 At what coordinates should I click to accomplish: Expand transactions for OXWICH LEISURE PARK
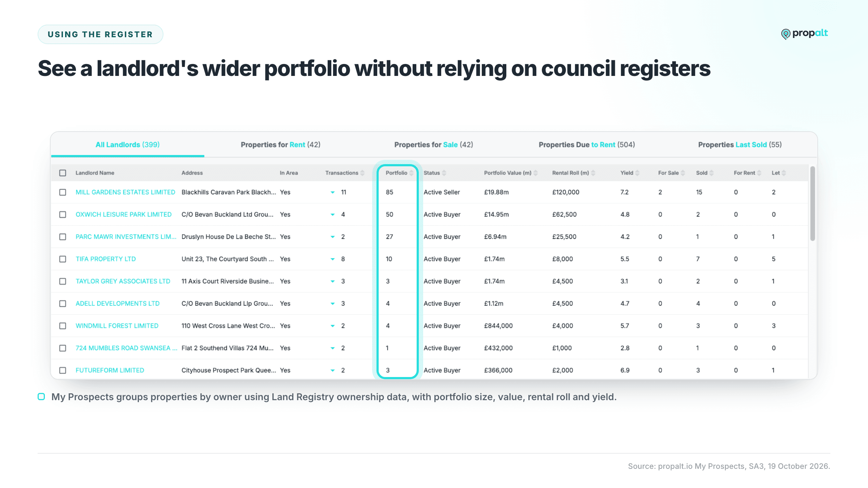(333, 215)
